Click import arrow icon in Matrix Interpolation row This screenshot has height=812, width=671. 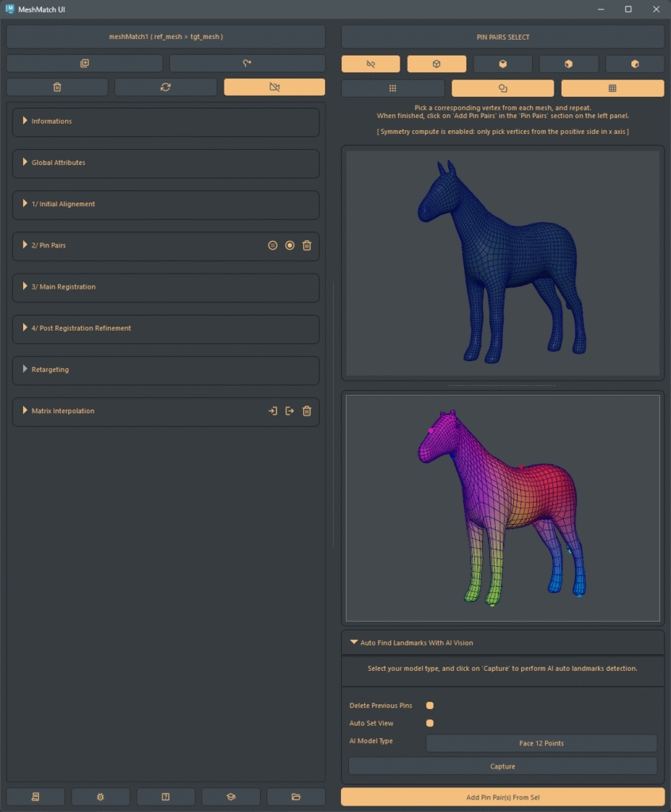[273, 411]
